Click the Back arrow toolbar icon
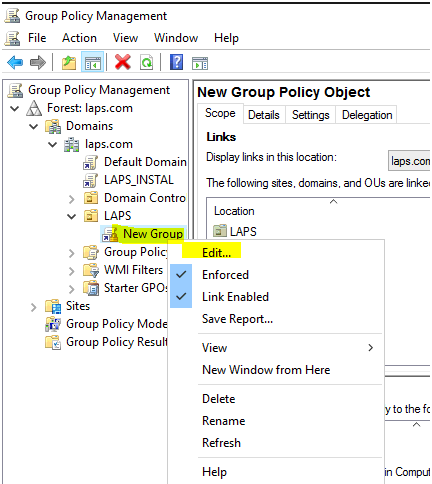This screenshot has width=432, height=484. (x=15, y=62)
